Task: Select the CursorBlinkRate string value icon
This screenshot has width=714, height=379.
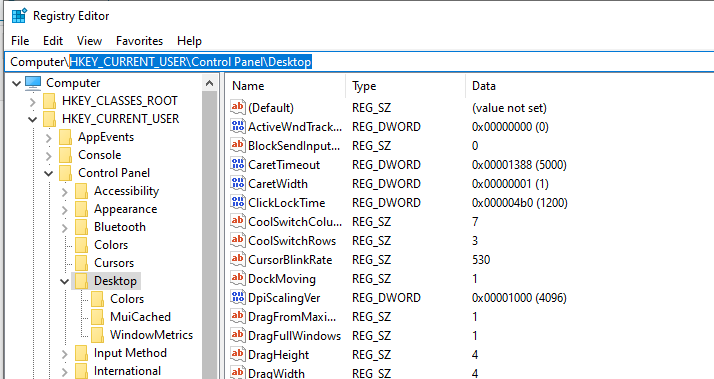Action: (x=238, y=259)
